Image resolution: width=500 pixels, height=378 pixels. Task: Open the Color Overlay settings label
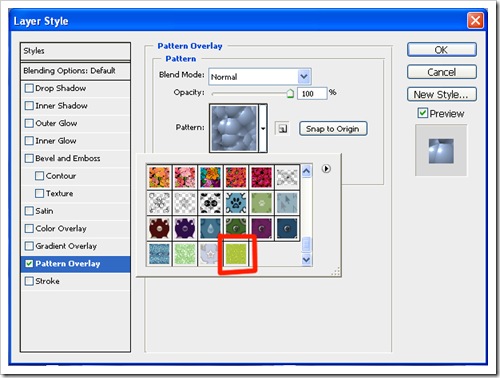click(61, 229)
